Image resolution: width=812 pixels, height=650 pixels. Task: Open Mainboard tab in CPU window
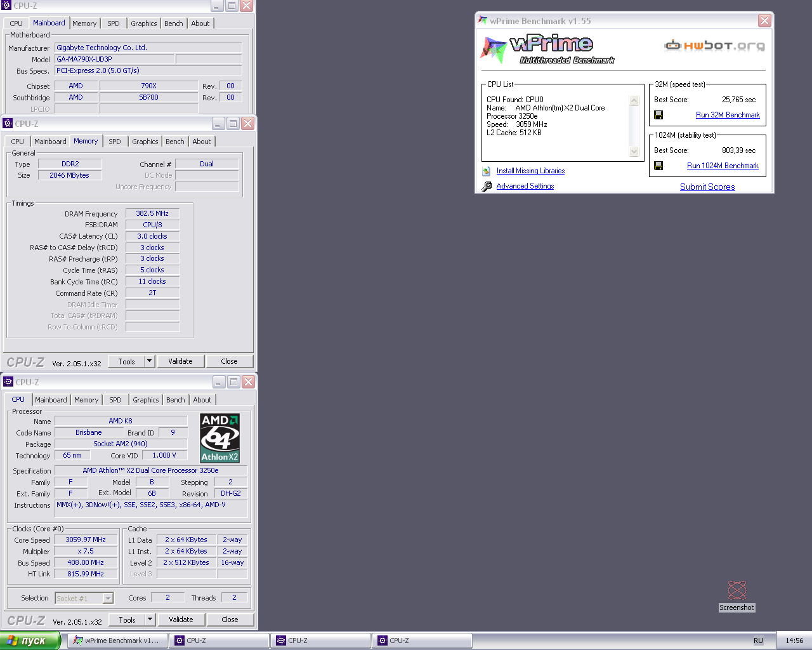pos(51,400)
